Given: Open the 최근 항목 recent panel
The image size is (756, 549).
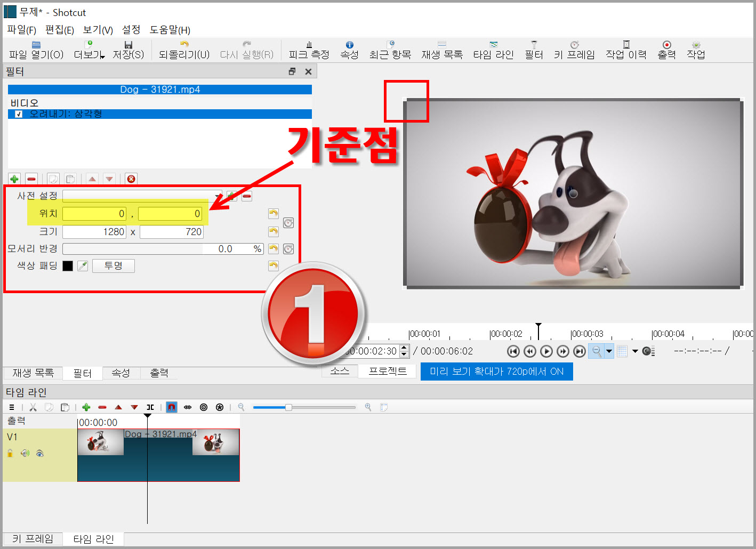Looking at the screenshot, I should [390, 50].
